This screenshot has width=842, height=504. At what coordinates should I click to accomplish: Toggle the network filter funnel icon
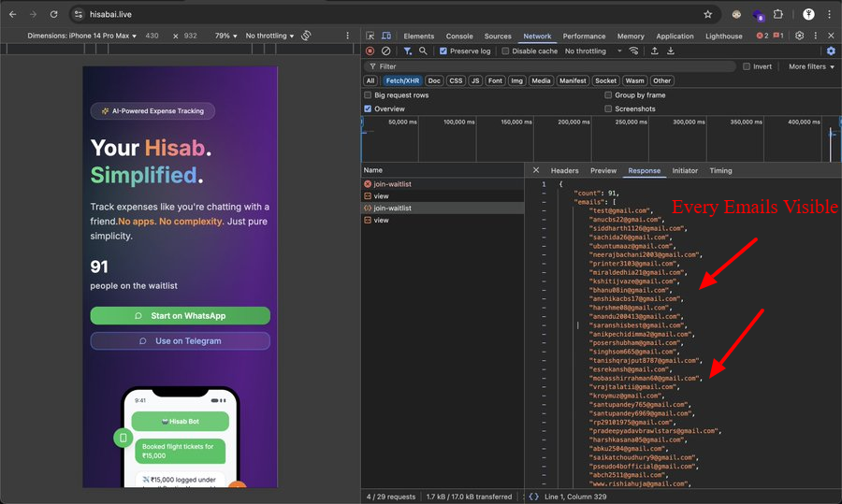tap(408, 51)
